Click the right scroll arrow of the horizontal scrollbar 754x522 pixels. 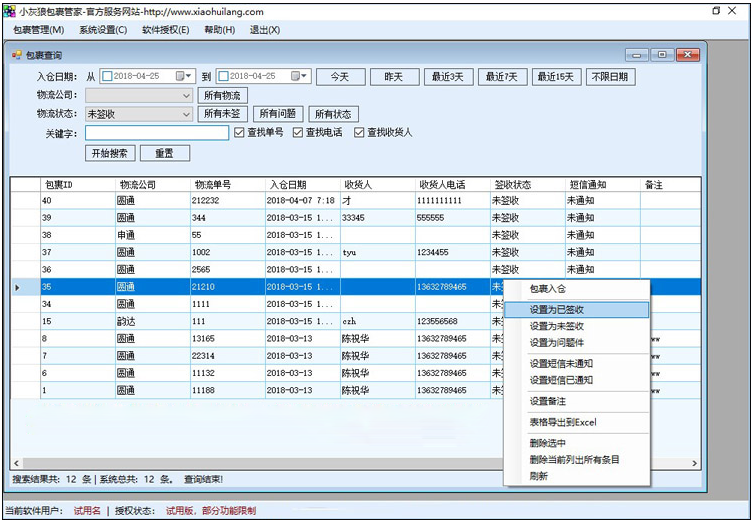pos(694,463)
